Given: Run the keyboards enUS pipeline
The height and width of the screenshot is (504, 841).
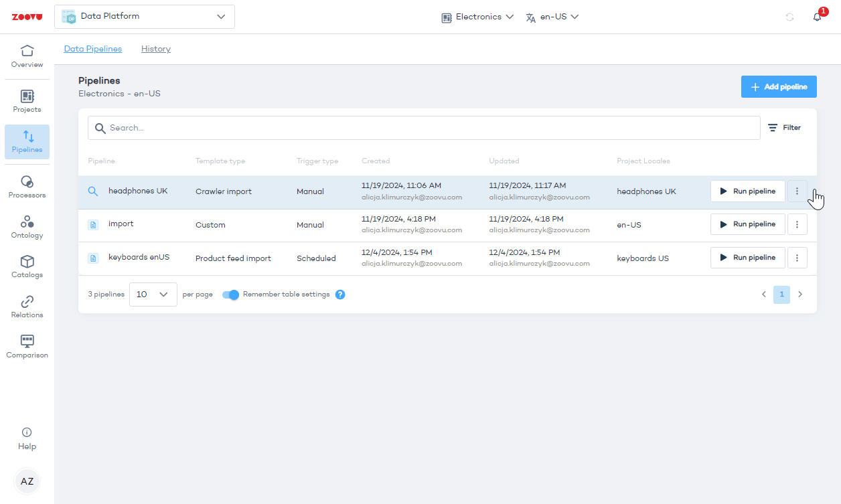Looking at the screenshot, I should click(747, 258).
